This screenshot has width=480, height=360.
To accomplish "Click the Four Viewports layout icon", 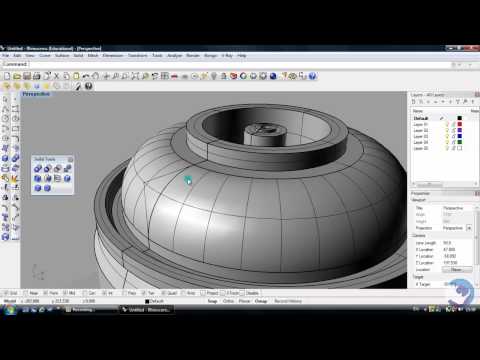I will click(165, 76).
